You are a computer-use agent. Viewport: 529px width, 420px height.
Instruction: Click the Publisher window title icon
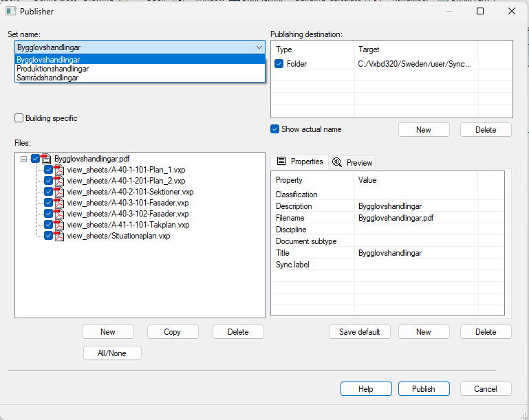pyautogui.click(x=11, y=11)
